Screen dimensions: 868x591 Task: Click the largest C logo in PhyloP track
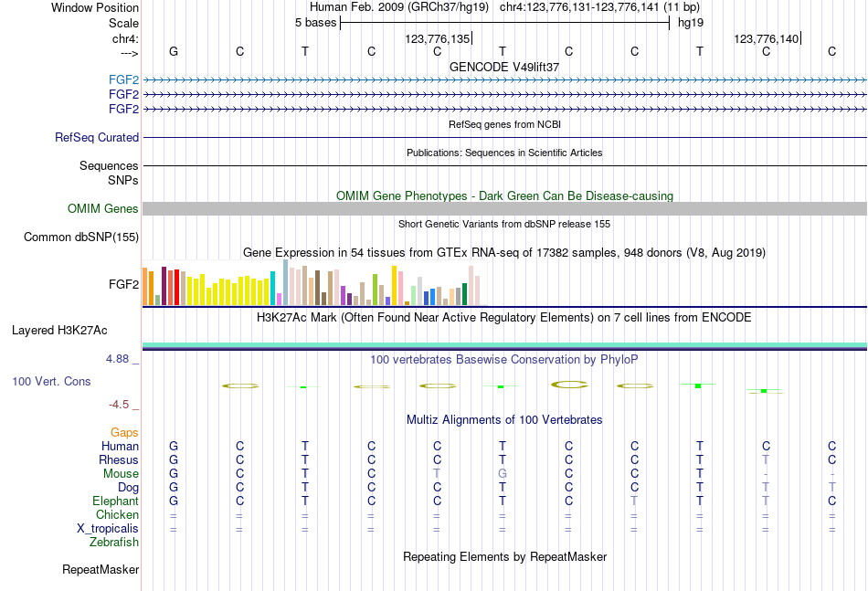click(569, 384)
